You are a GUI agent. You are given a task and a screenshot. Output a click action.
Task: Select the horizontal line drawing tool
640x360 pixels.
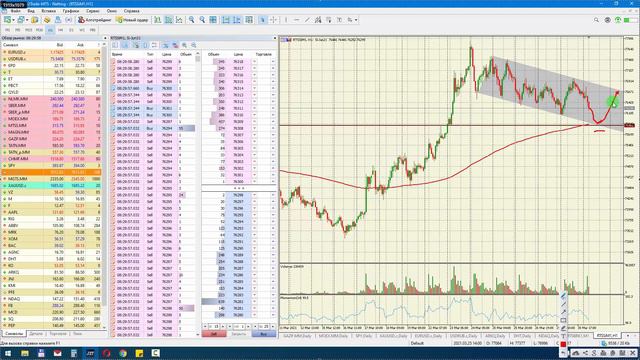[296, 20]
